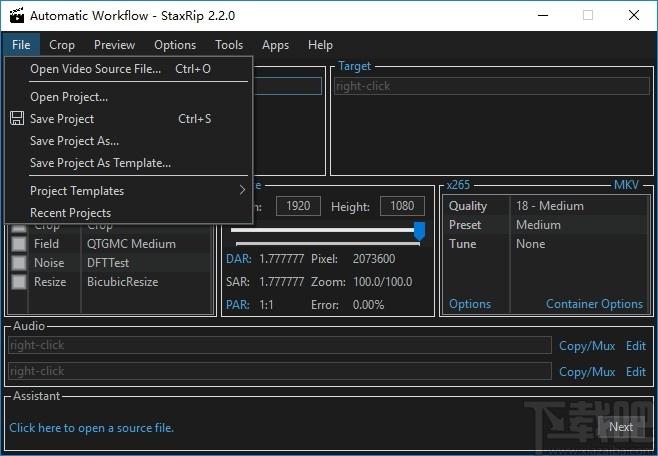Click the Tune row value None

pyautogui.click(x=530, y=244)
